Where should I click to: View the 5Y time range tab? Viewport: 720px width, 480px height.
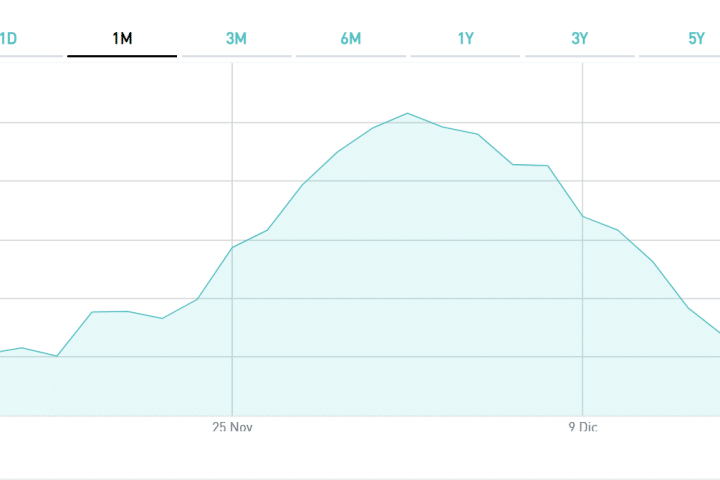coord(696,39)
